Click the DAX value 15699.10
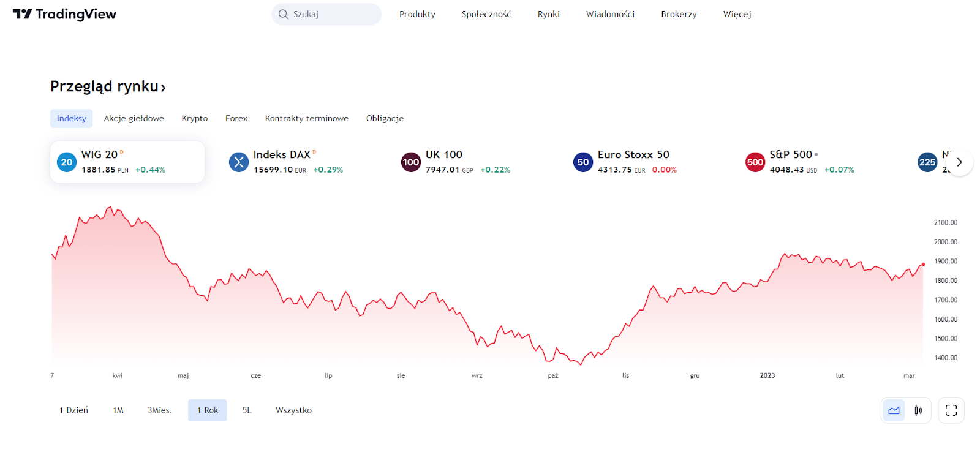Viewport: 980px width, 471px height. (273, 170)
